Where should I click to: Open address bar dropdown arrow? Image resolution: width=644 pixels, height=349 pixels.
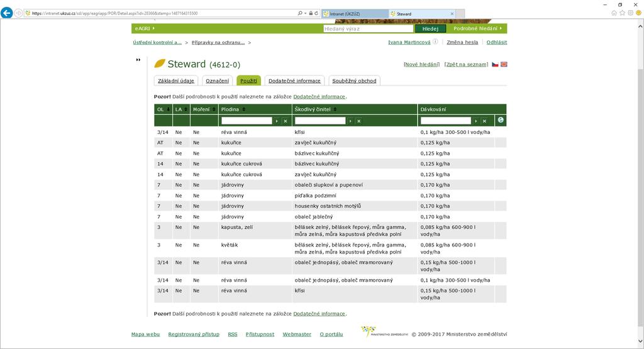(305, 14)
